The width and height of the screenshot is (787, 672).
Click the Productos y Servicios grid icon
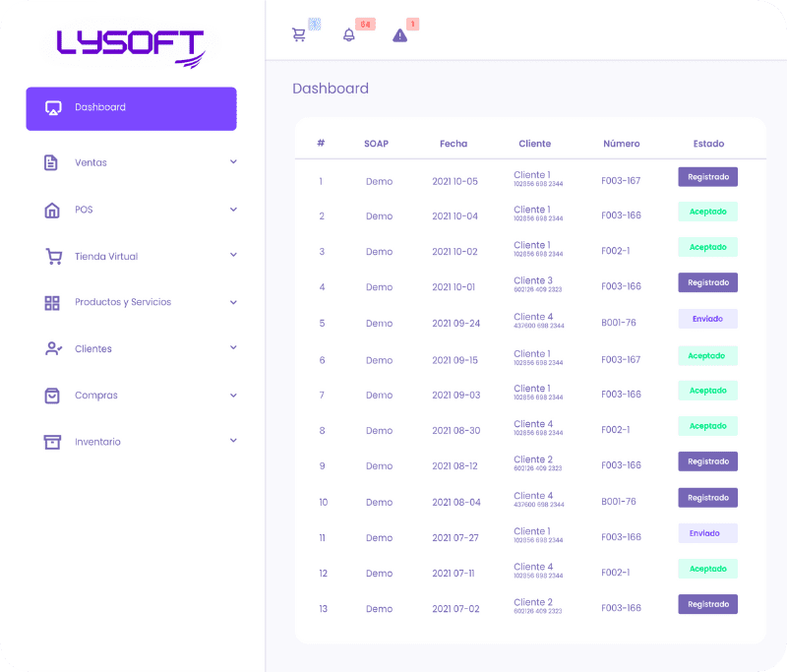click(x=52, y=302)
